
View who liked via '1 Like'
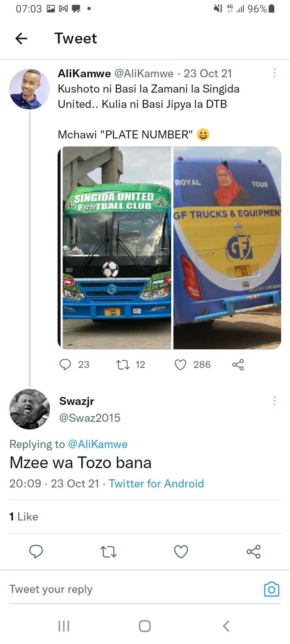click(24, 517)
